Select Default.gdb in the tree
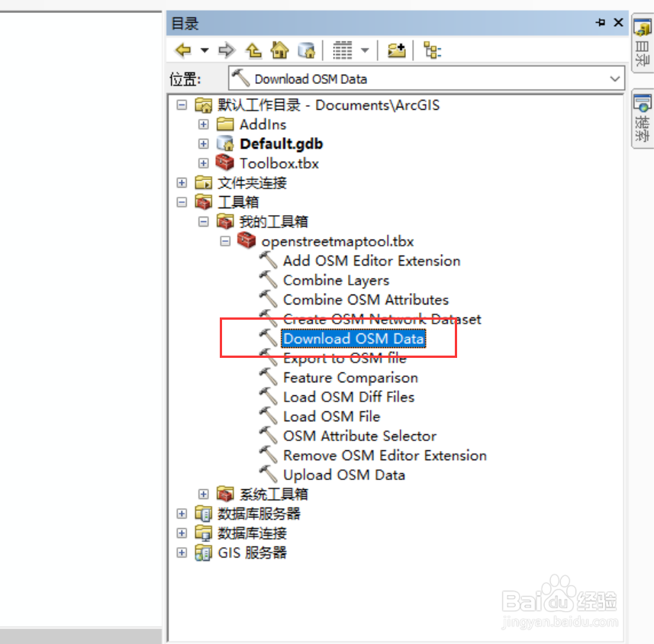654x644 pixels. [281, 144]
